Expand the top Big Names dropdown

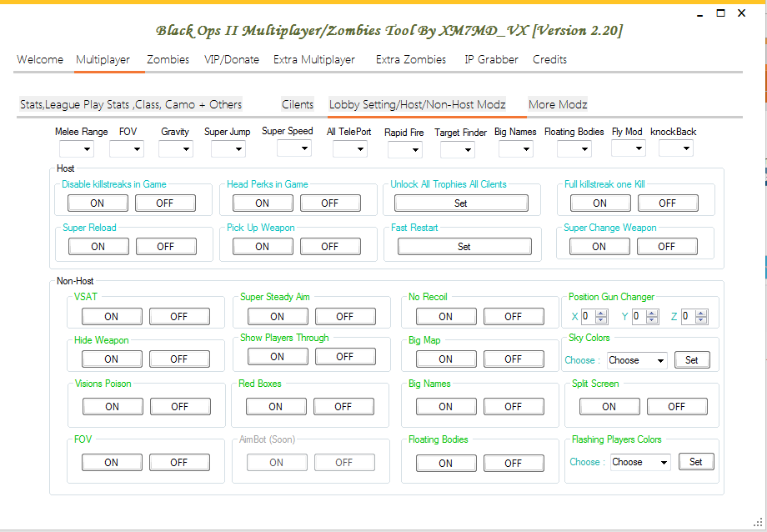(x=515, y=148)
